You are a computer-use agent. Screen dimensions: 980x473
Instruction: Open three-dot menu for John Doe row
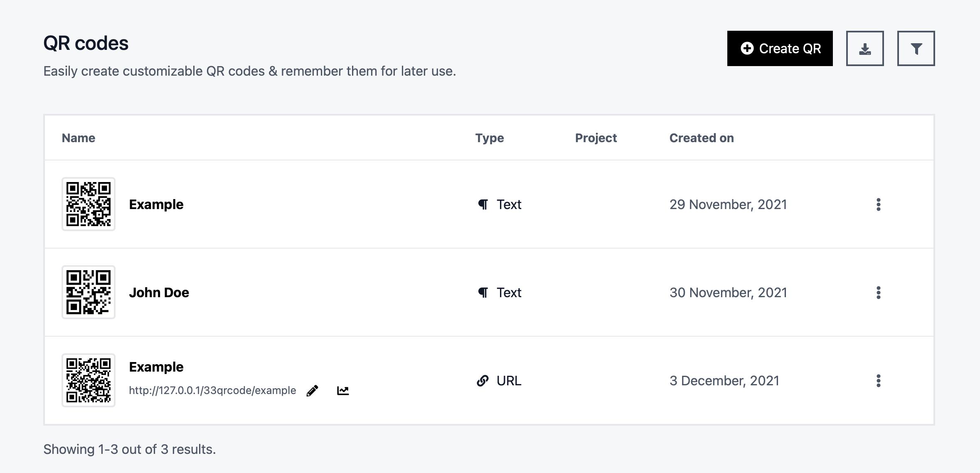pos(878,293)
